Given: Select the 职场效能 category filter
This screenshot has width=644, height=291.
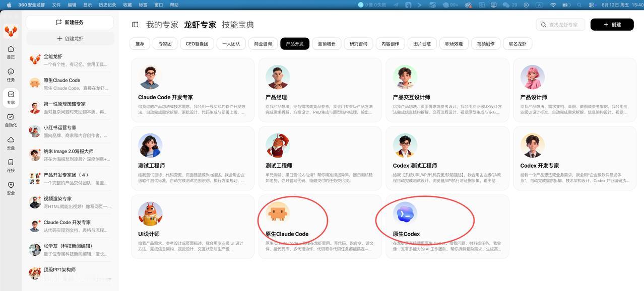Looking at the screenshot, I should [454, 44].
